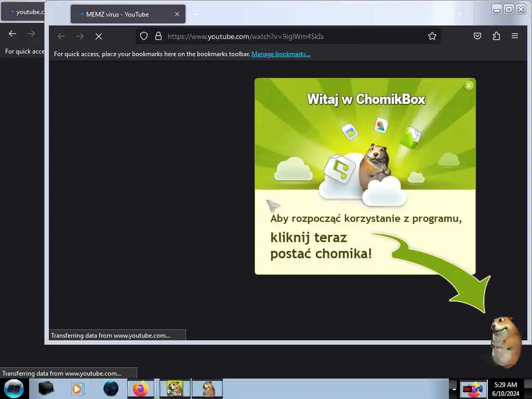Click the system tray notification icons
Image resolution: width=532 pixels, height=399 pixels.
click(473, 389)
